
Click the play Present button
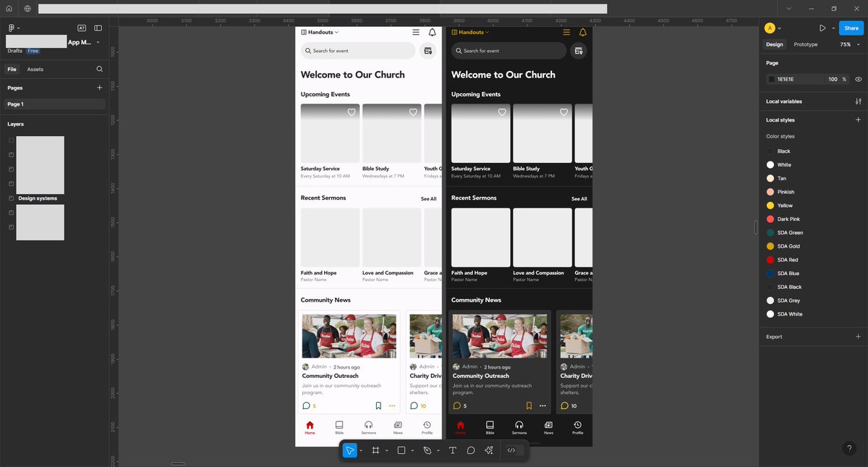click(x=822, y=28)
